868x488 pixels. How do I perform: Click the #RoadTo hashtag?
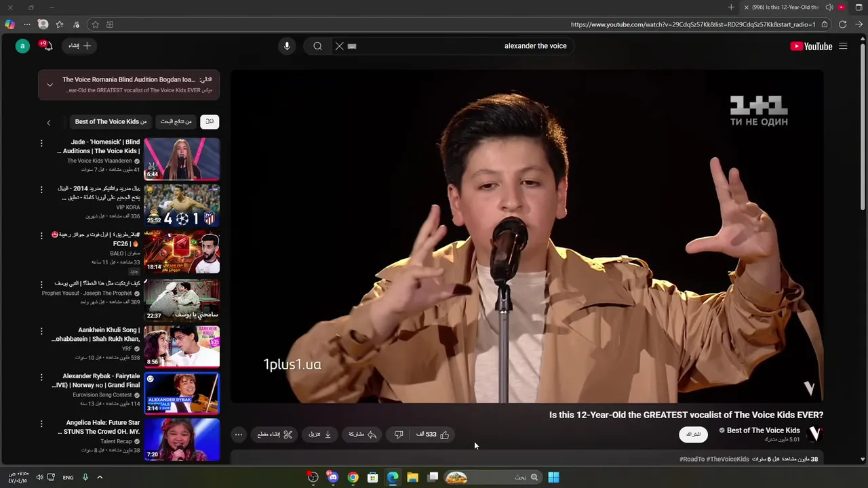[694, 459]
